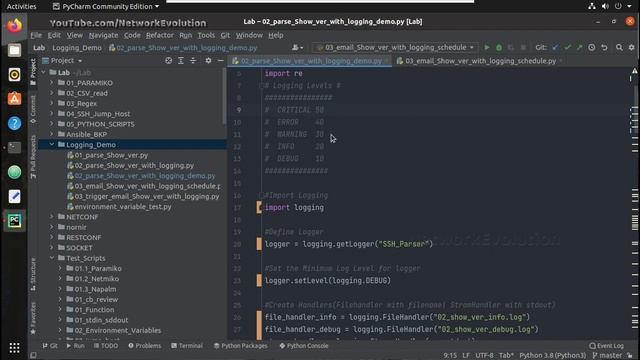The image size is (640, 360).
Task: Open the Run tool window at bottom
Action: pyautogui.click(x=75, y=346)
